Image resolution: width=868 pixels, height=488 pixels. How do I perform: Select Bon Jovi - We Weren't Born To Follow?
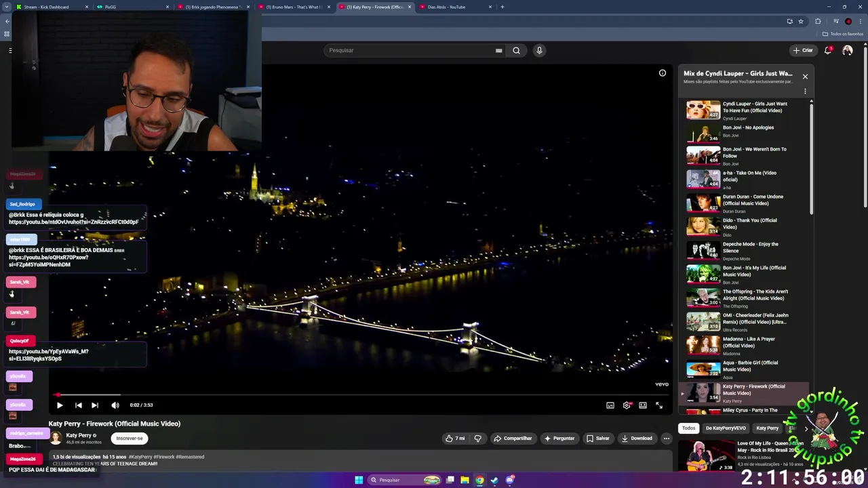click(x=746, y=156)
